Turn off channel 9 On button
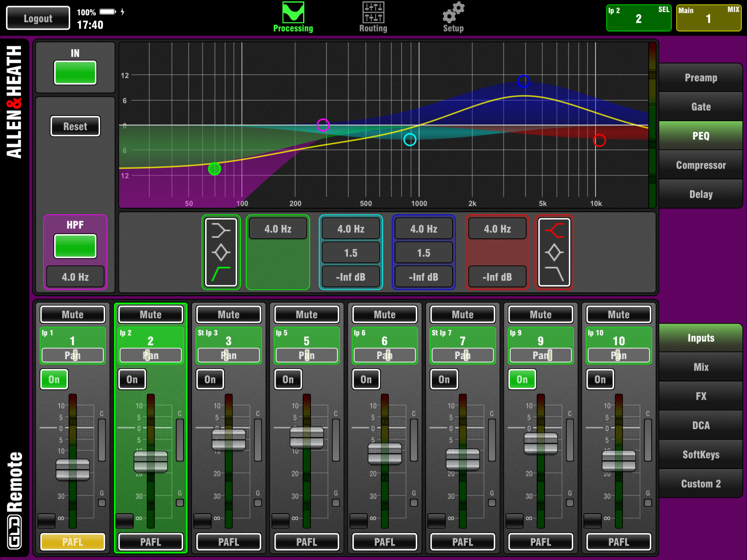The width and height of the screenshot is (747, 560). coord(522,379)
